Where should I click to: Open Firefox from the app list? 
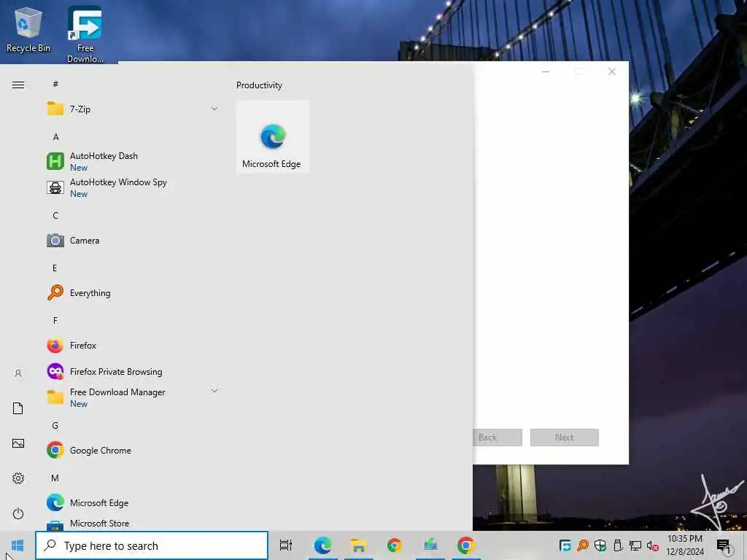133,345
